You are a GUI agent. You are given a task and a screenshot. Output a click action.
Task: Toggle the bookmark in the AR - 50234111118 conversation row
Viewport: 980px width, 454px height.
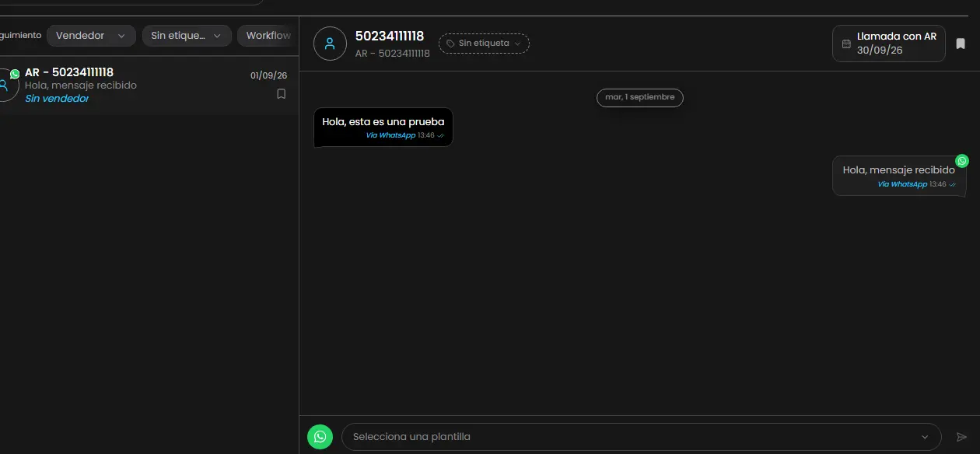click(x=282, y=94)
